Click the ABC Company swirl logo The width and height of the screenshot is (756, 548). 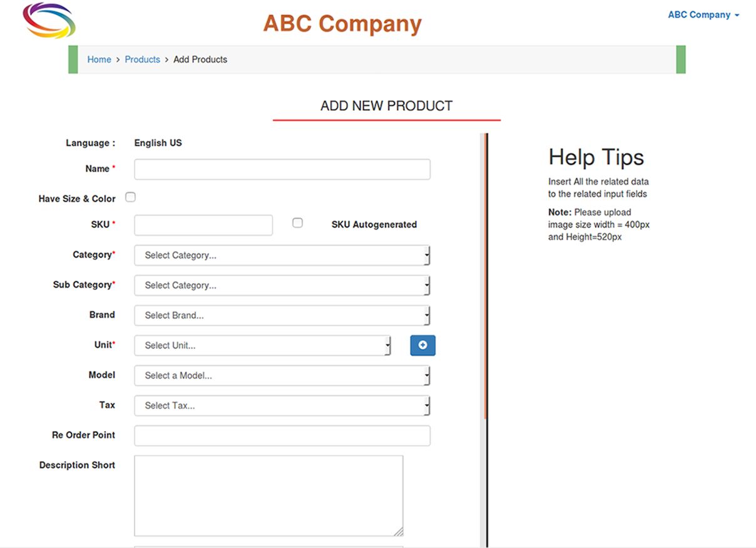[x=49, y=20]
